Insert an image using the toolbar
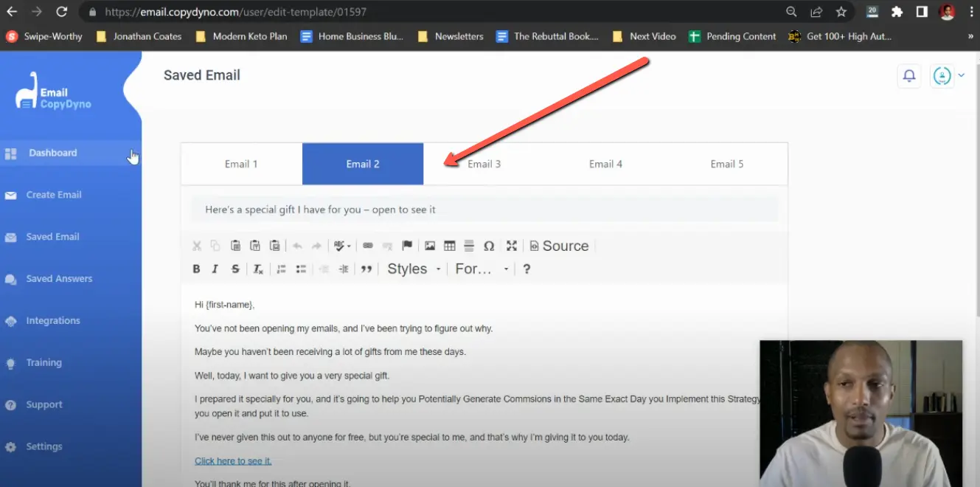This screenshot has width=980, height=487. click(x=429, y=246)
